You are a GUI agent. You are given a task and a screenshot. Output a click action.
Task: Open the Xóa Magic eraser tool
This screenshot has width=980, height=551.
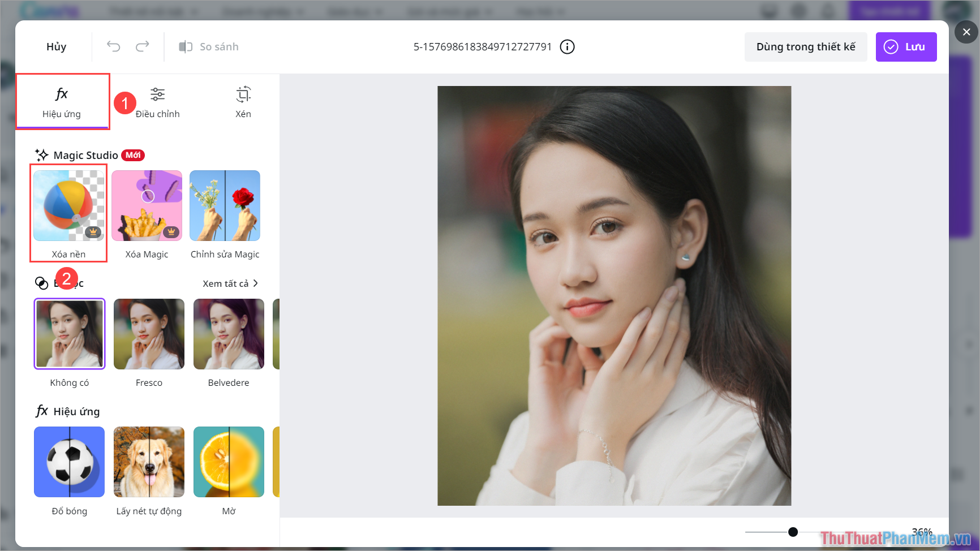[x=147, y=205]
